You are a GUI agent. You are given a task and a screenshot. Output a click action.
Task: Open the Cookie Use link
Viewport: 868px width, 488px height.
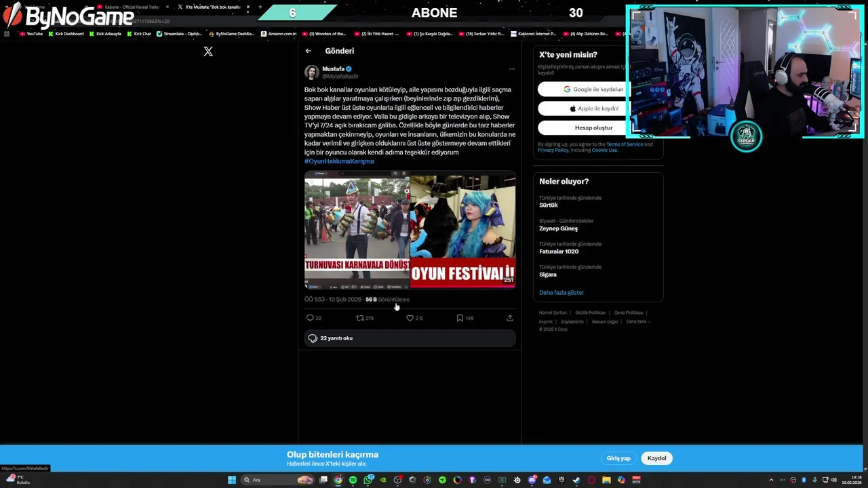pyautogui.click(x=604, y=150)
